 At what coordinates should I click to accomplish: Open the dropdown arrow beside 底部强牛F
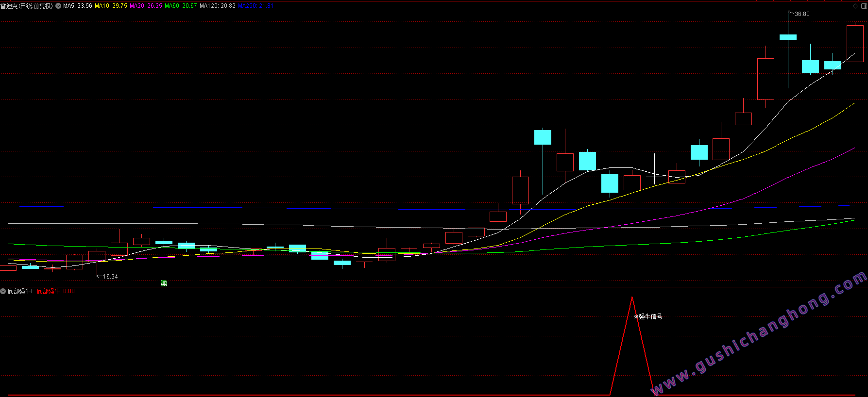[x=3, y=291]
